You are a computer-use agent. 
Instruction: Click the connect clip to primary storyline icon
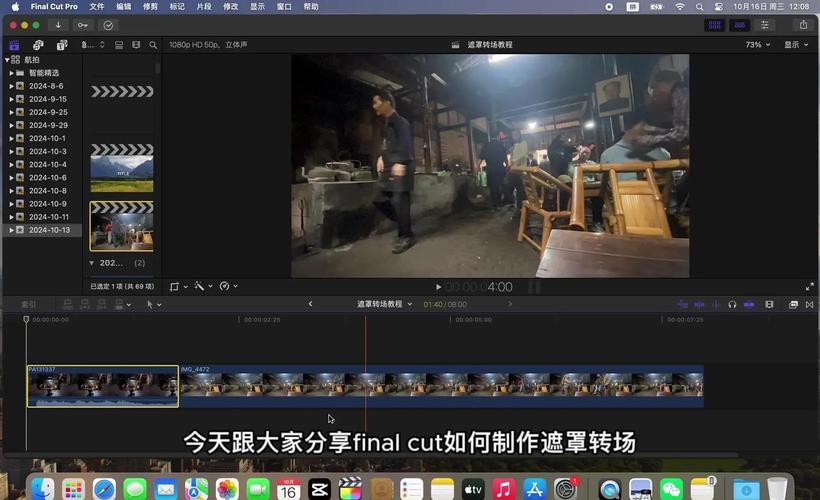pyautogui.click(x=68, y=304)
